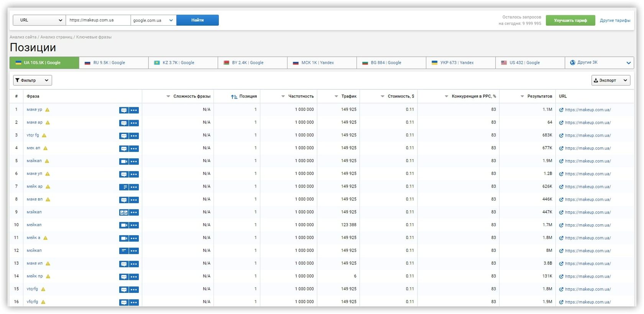644x314 pixels.
Task: Click the Улучшить тариф button
Action: click(570, 21)
